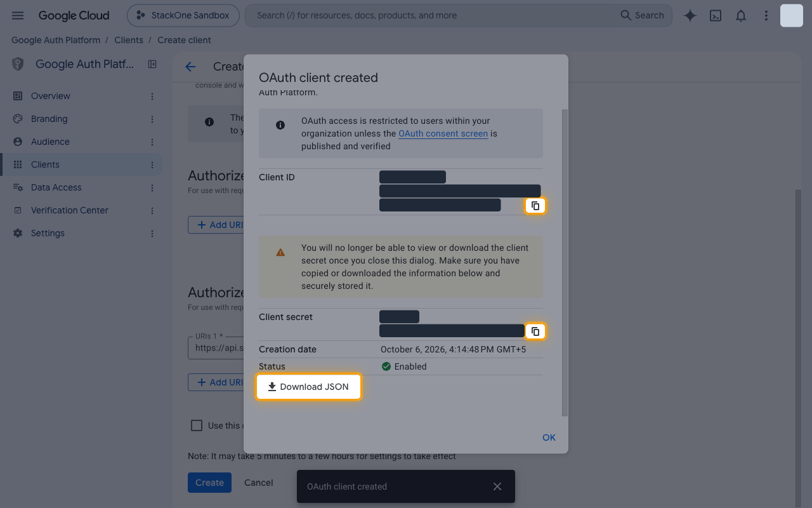Click the user account avatar
Viewport: 812px width, 508px height.
[792, 15]
